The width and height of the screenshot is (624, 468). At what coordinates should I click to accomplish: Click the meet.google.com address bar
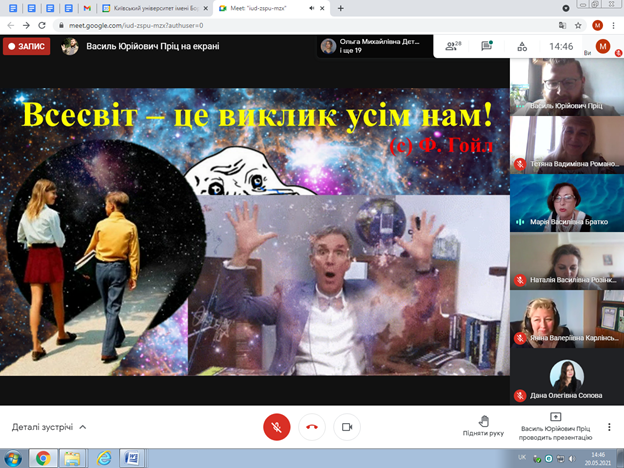coord(300,25)
